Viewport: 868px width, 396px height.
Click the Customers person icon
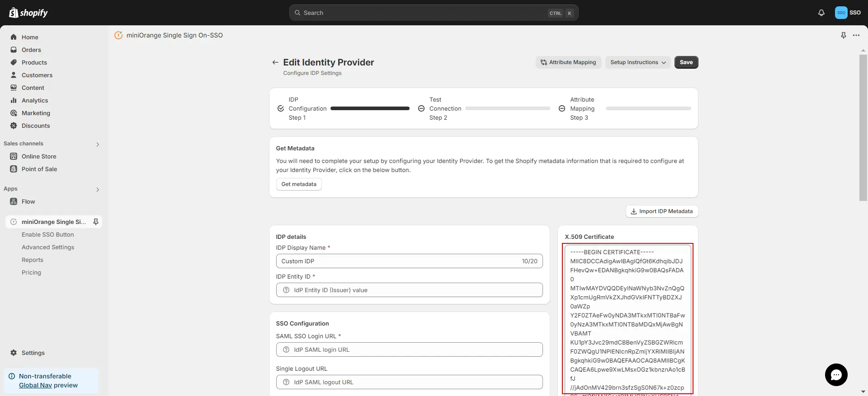point(14,75)
